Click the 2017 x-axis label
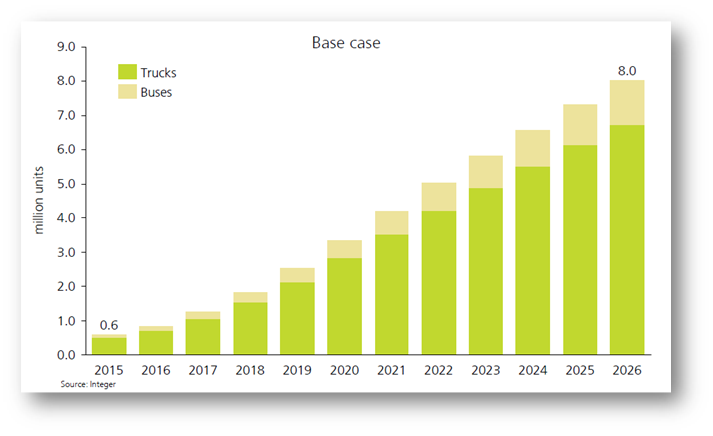Image resolution: width=713 pixels, height=436 pixels. click(x=203, y=370)
